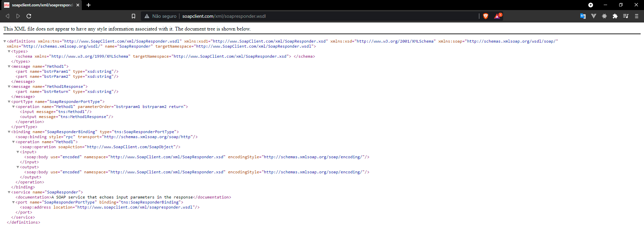Collapse the definitions root node

[5, 41]
